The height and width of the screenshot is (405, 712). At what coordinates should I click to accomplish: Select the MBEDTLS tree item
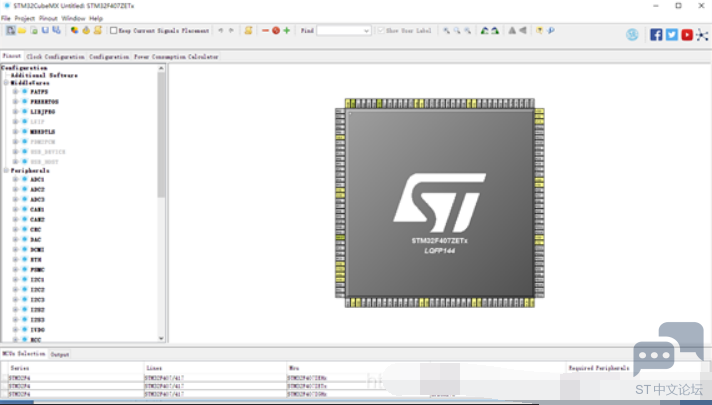[43, 132]
